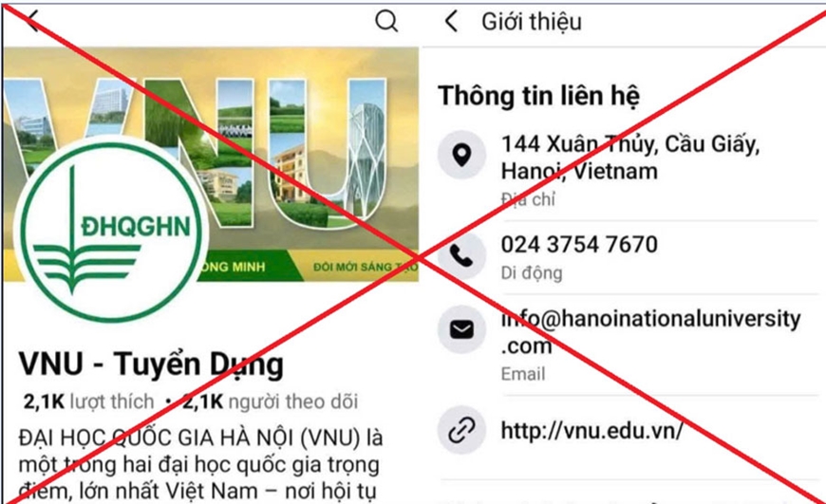Tap the phone call icon

pos(461,256)
